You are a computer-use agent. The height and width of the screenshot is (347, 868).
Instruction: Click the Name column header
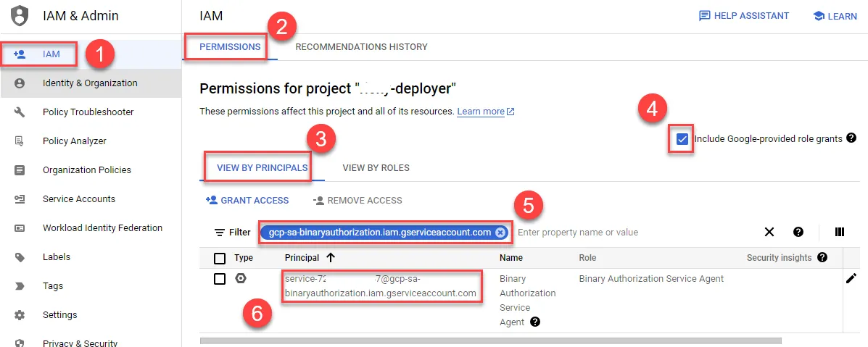coord(511,257)
